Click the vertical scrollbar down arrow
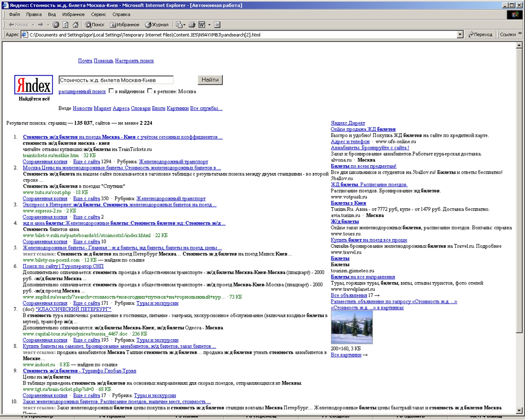Image resolution: width=525 pixels, height=420 pixels. 519,410
